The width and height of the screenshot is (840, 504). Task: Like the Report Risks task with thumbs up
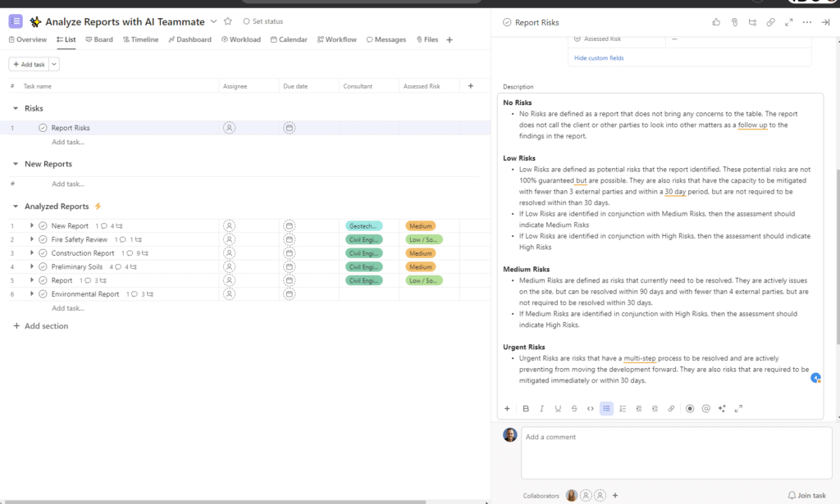point(716,22)
